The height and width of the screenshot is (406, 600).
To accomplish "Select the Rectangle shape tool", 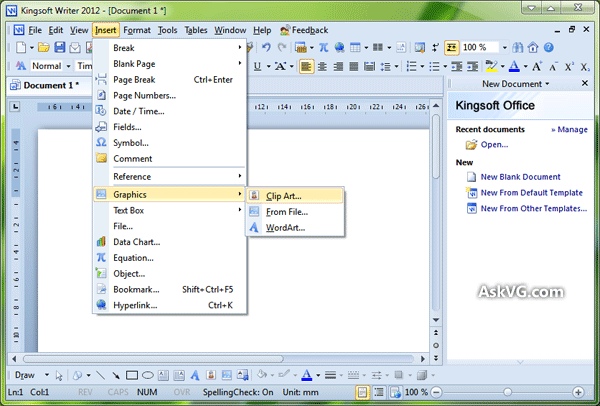I will (132, 375).
